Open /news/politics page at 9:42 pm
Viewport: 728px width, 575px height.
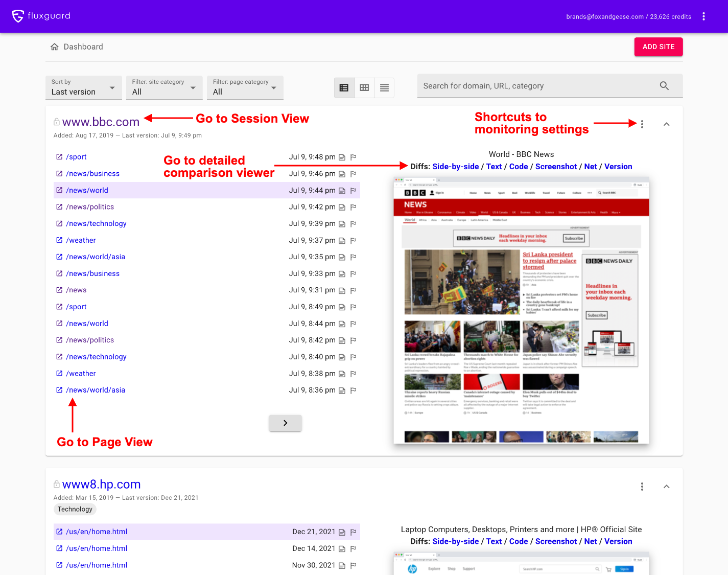(x=90, y=207)
